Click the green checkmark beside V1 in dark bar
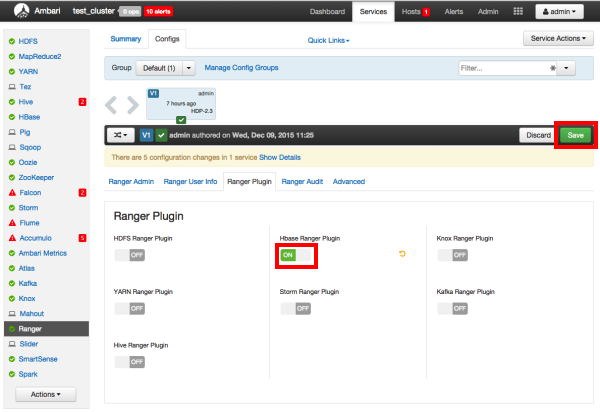The height and width of the screenshot is (412, 600). [161, 135]
